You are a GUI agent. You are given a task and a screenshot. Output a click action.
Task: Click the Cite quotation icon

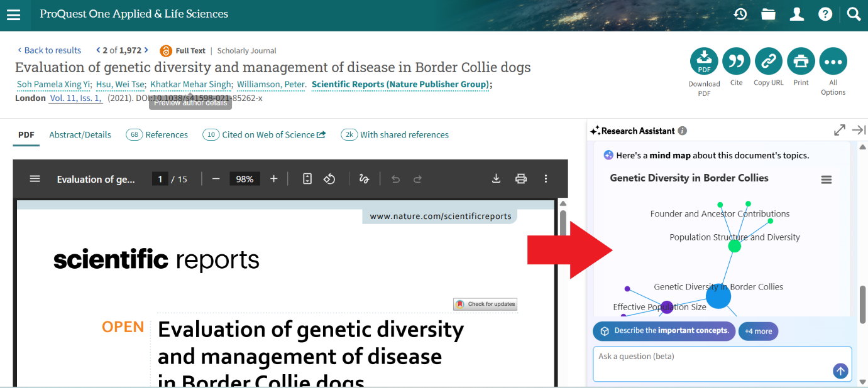[736, 62]
